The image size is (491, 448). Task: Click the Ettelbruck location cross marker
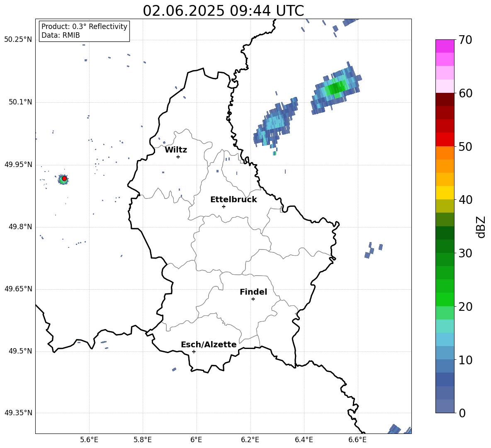pos(224,206)
